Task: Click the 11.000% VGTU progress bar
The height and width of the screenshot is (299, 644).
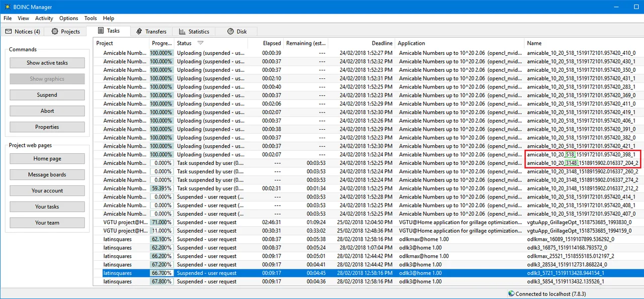Action: pos(162,231)
